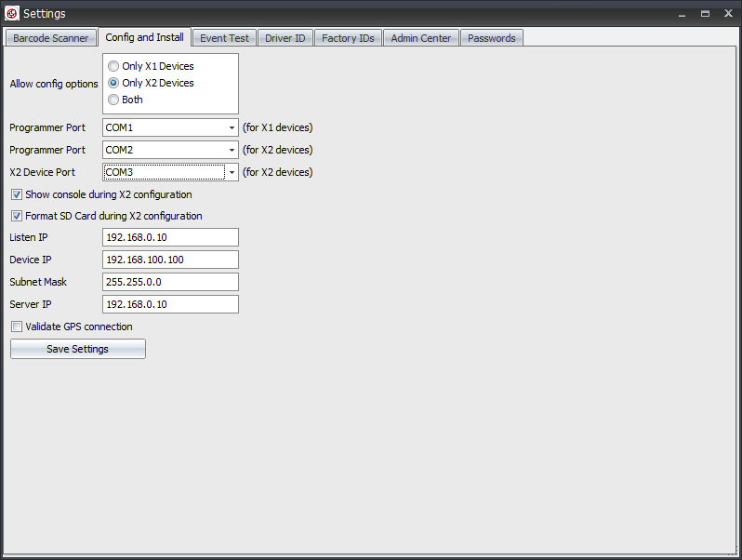Switch to the Barcode Scanner tab
Viewport: 742px width, 560px height.
click(x=51, y=38)
